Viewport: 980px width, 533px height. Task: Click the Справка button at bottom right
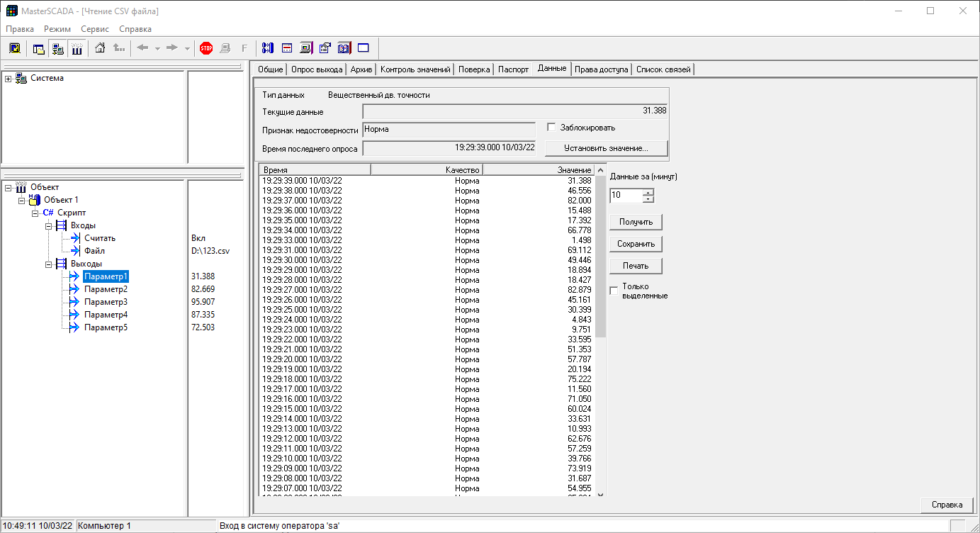point(947,505)
